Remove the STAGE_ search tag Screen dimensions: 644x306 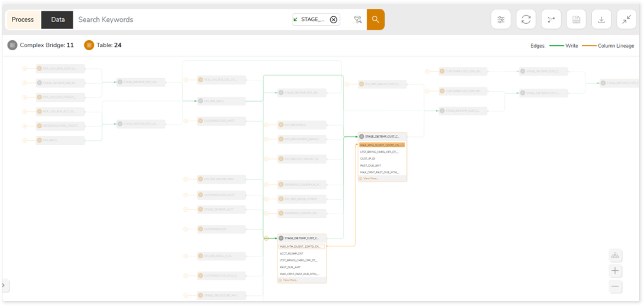[333, 19]
